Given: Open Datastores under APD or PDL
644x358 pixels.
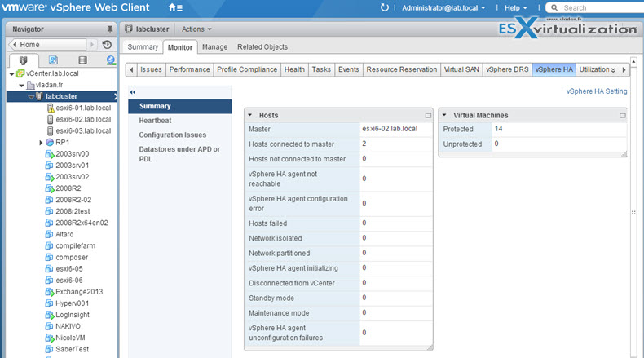Looking at the screenshot, I should click(179, 154).
